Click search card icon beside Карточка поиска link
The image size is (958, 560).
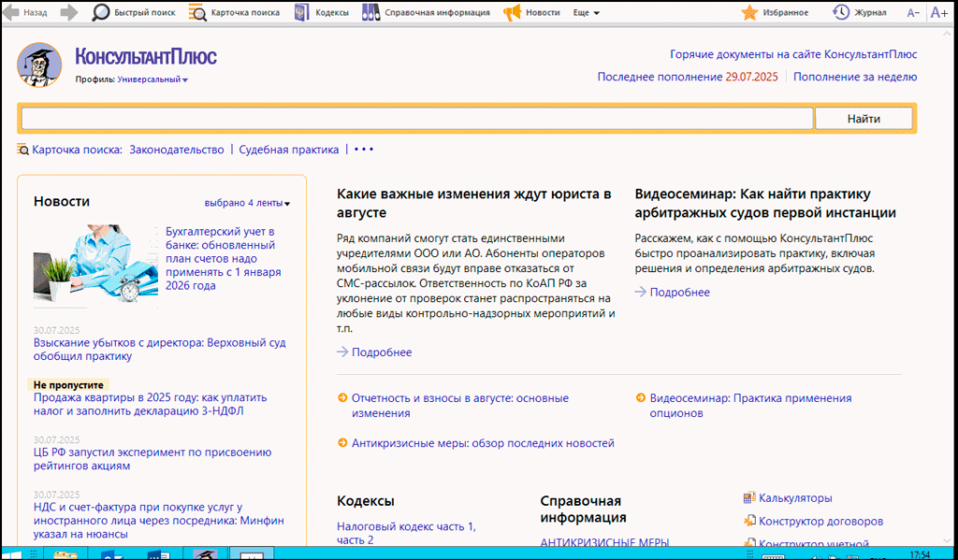click(23, 150)
